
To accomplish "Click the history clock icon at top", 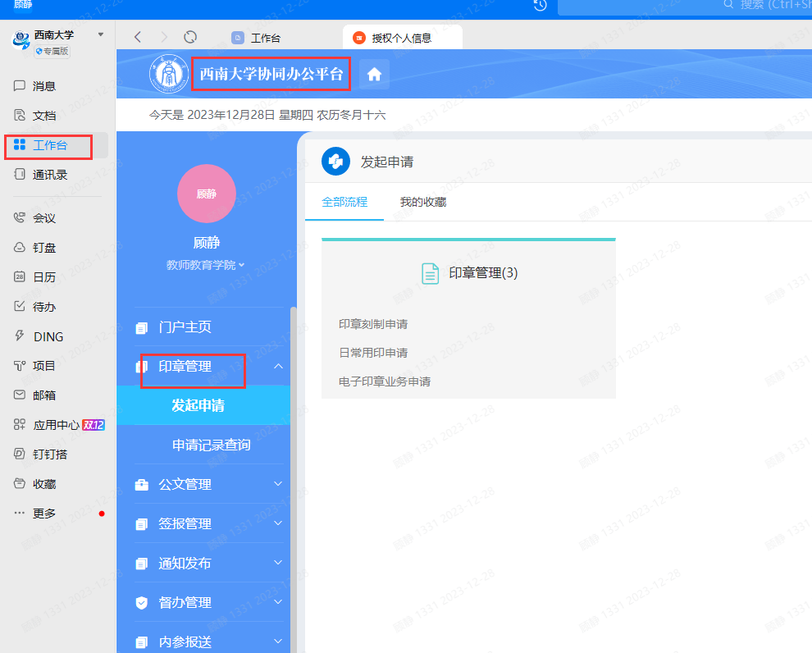I will [540, 6].
